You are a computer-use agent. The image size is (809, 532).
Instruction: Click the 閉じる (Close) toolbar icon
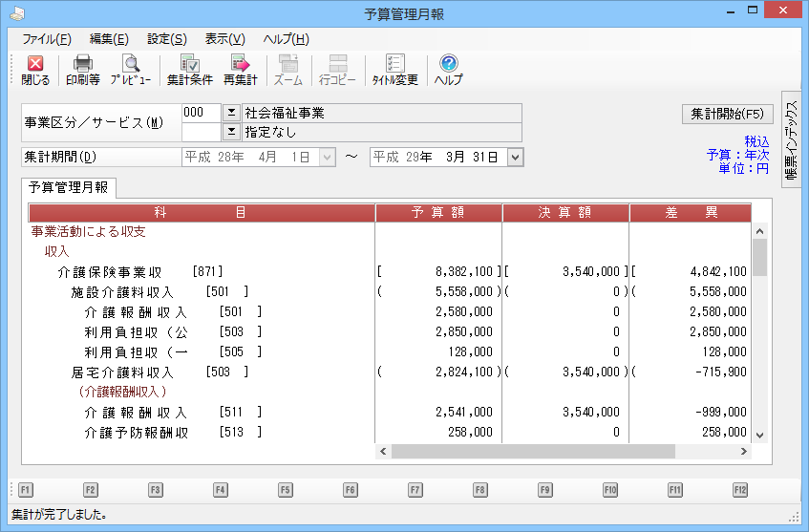[35, 70]
